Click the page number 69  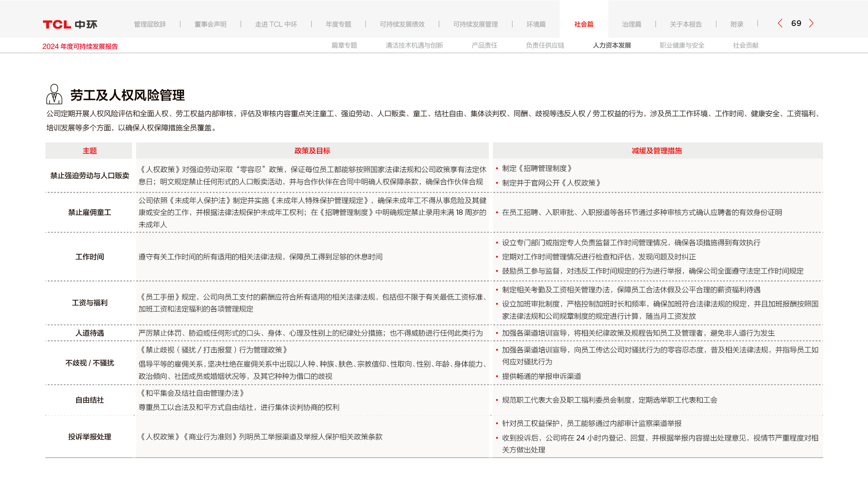pos(796,23)
